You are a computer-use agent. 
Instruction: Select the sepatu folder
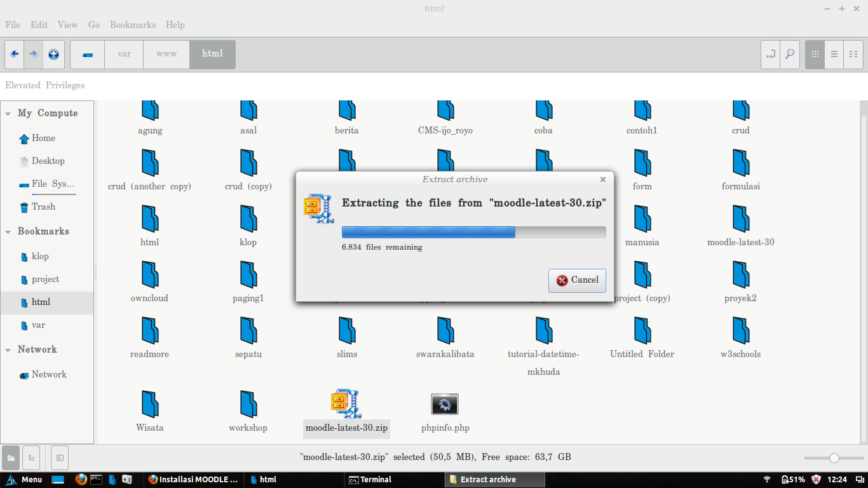coord(248,330)
